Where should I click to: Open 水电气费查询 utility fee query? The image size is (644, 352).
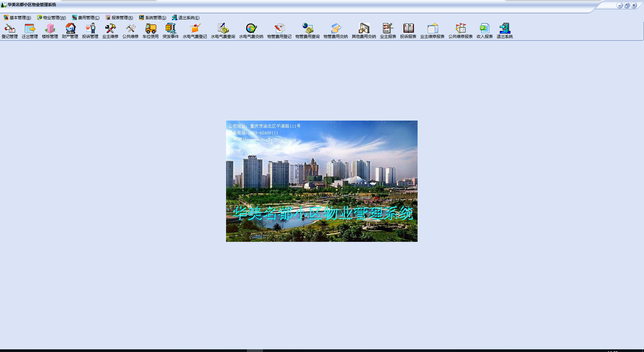(223, 31)
